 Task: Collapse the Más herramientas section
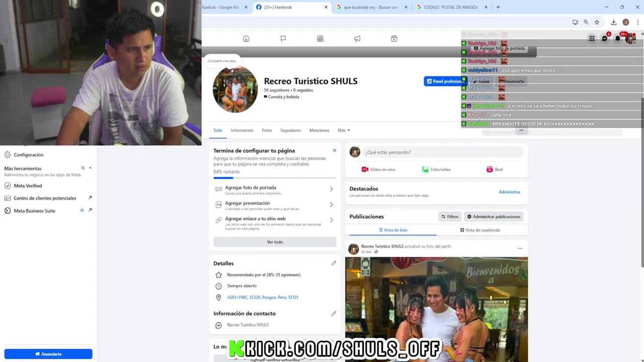pyautogui.click(x=90, y=168)
